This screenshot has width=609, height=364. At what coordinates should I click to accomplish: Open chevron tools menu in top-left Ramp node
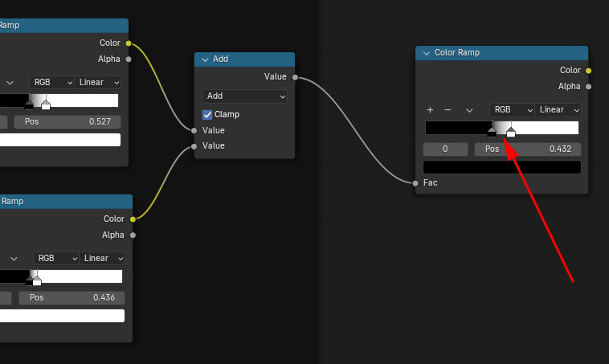point(10,83)
